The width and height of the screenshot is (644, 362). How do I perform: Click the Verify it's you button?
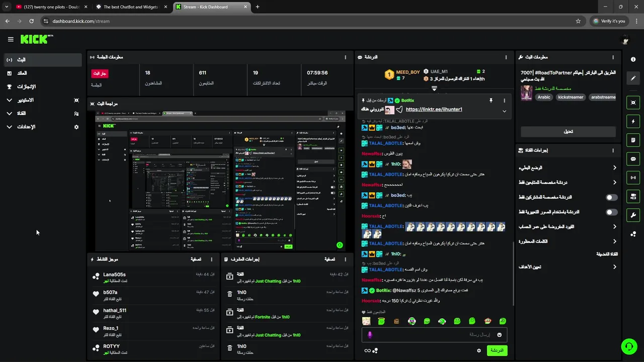click(609, 21)
